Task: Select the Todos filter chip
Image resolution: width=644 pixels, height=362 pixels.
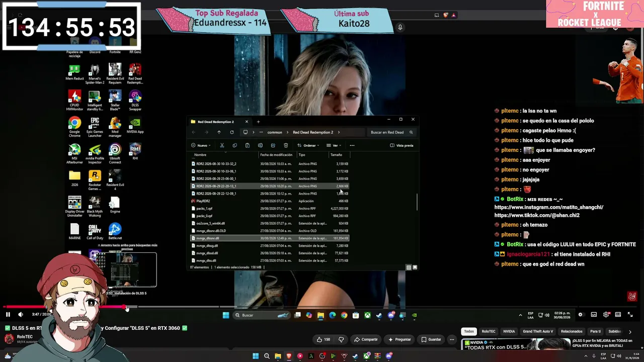Action: tap(469, 331)
